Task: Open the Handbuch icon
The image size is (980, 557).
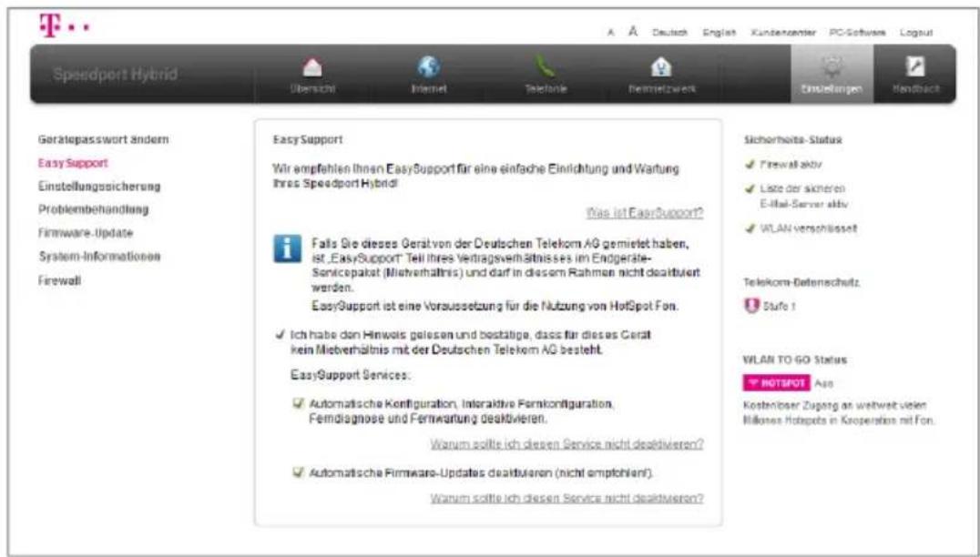Action: 915,66
